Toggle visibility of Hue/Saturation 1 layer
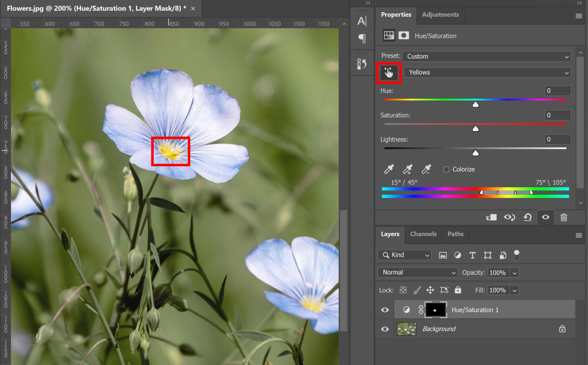 [385, 310]
